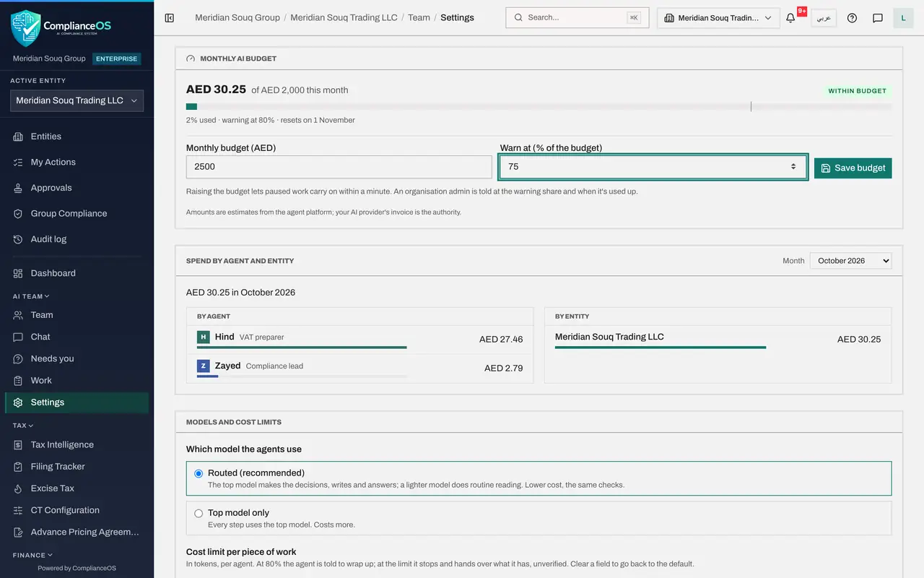Open Work in the sidebar
Viewport: 924px width, 578px height.
[77, 380]
